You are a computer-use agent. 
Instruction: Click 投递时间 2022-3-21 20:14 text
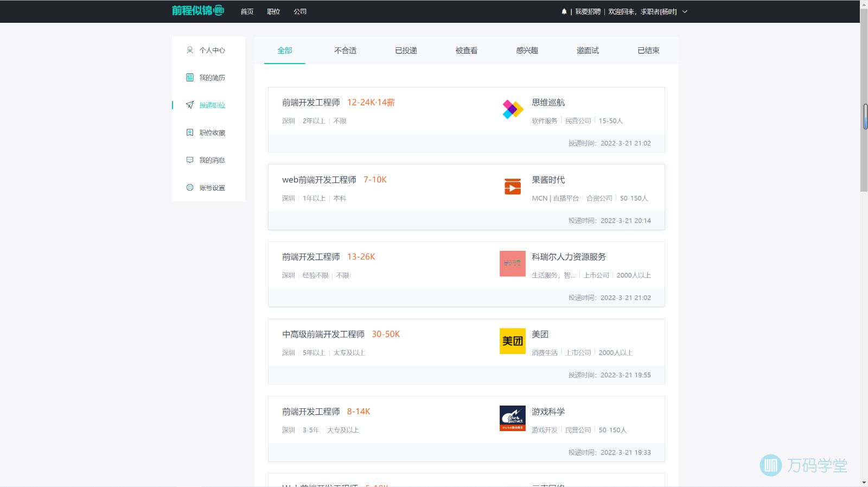click(610, 220)
